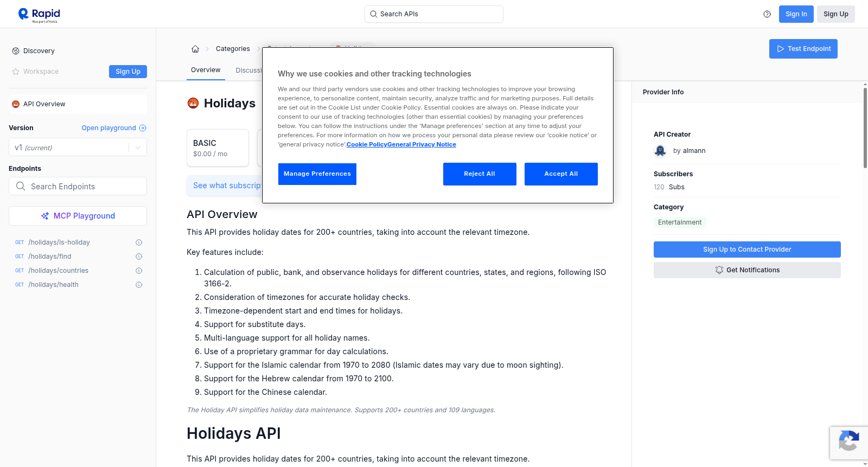Click the API Overview holiday icon
This screenshot has height=467, width=868.
click(16, 104)
